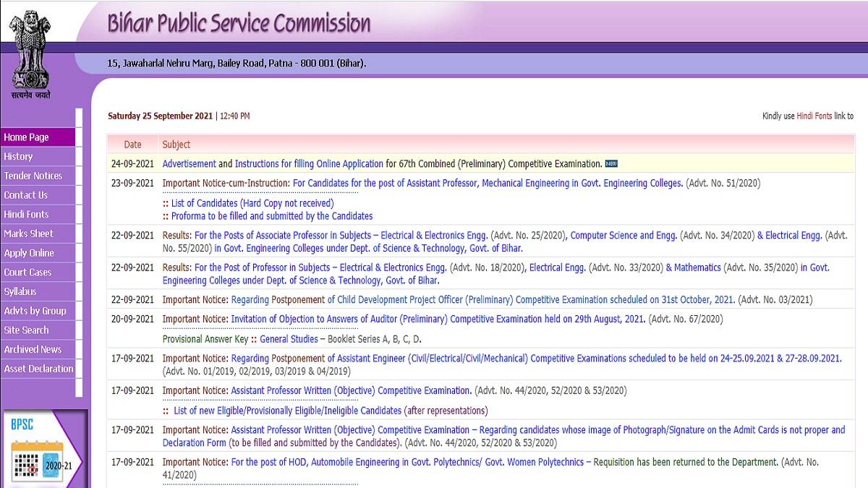868x488 pixels.
Task: Open the Proforma to be filled by Candidates
Action: (x=270, y=216)
